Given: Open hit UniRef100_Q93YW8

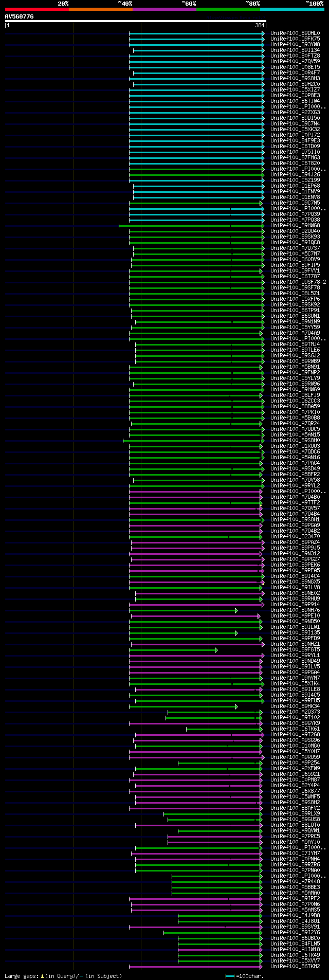Looking at the screenshot, I should tap(295, 45).
